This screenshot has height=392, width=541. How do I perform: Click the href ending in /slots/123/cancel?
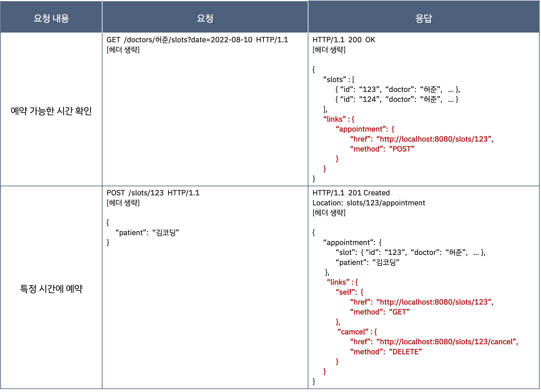[434, 342]
